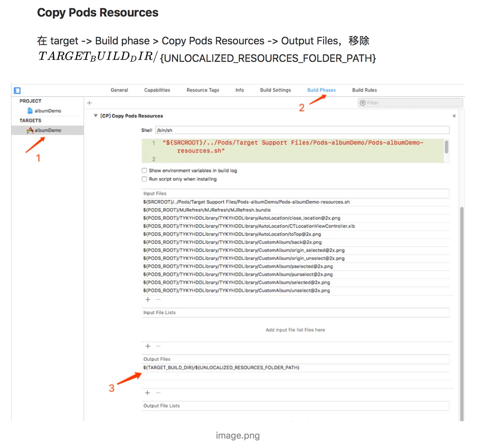
Task: Click the Copy Pods Resources article heading
Action: 98,13
